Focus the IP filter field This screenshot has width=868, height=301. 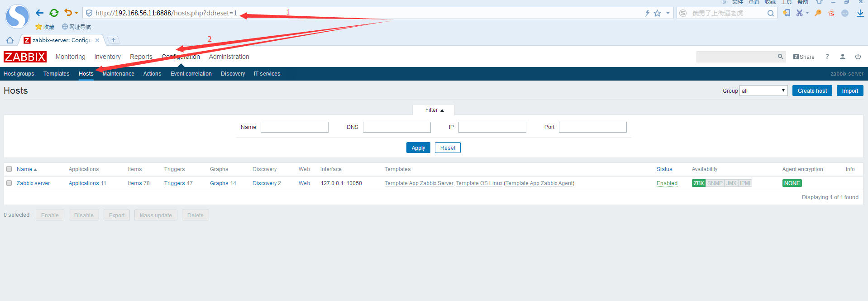(492, 127)
